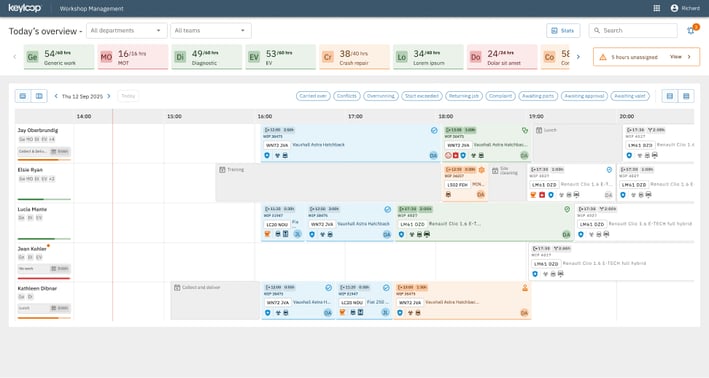Toggle the Conflicts filter chip
This screenshot has width=709, height=378.
[347, 96]
